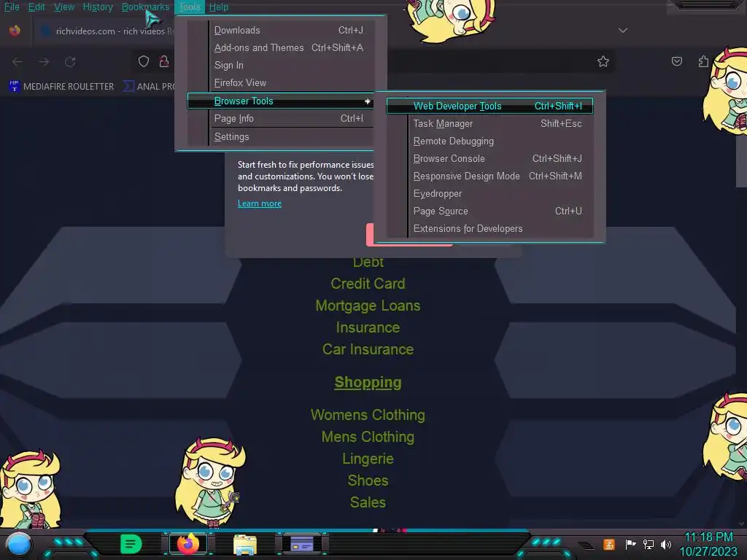
Task: Open MEDIAFIRE ROULETTER bookmark
Action: [61, 86]
